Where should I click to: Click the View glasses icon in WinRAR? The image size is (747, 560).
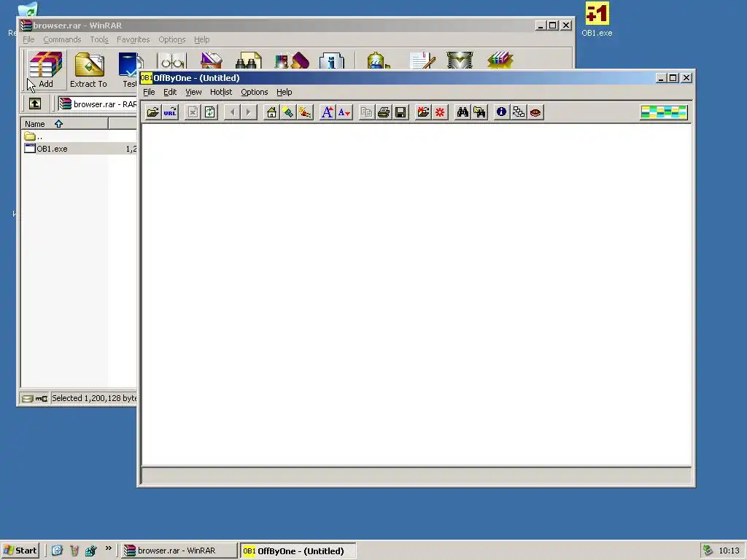point(171,61)
